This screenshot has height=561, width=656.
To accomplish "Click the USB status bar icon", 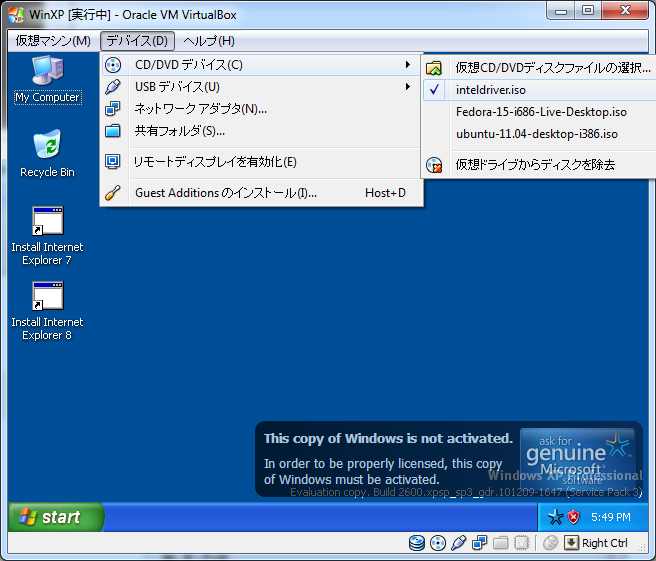I will tap(459, 543).
